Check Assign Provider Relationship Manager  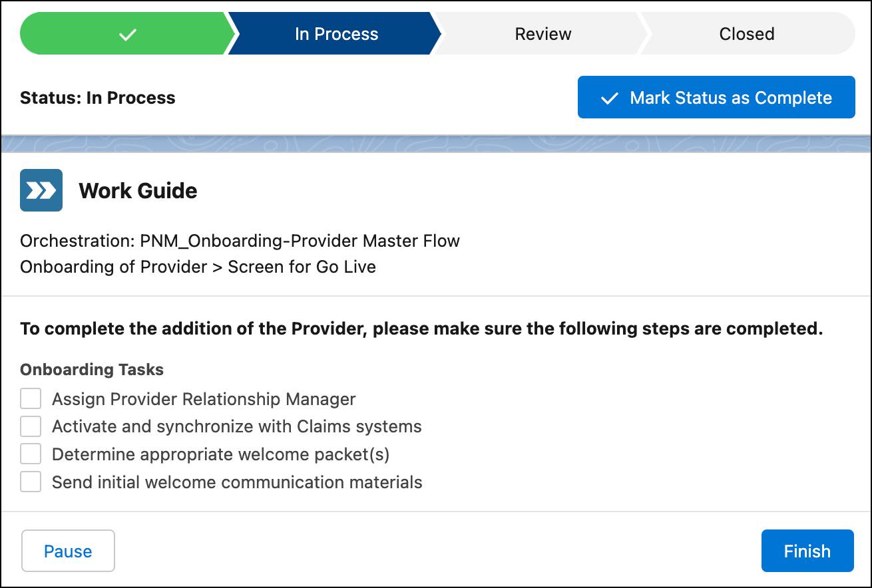31,399
